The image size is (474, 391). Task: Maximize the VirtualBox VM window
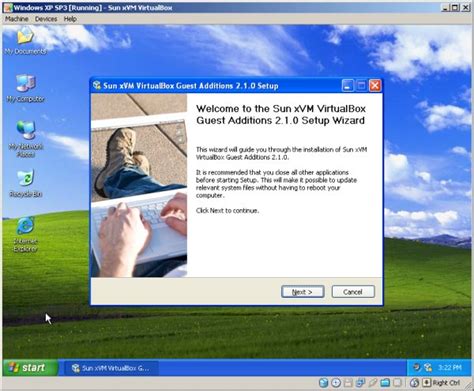point(455,7)
